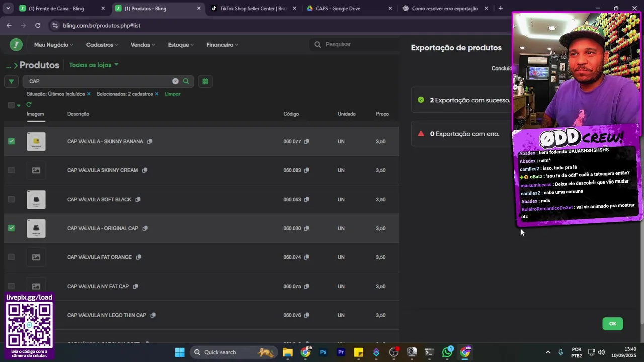This screenshot has height=362, width=644.
Task: Uncheck the SKINNY BANANA checkbox
Action: 11,141
